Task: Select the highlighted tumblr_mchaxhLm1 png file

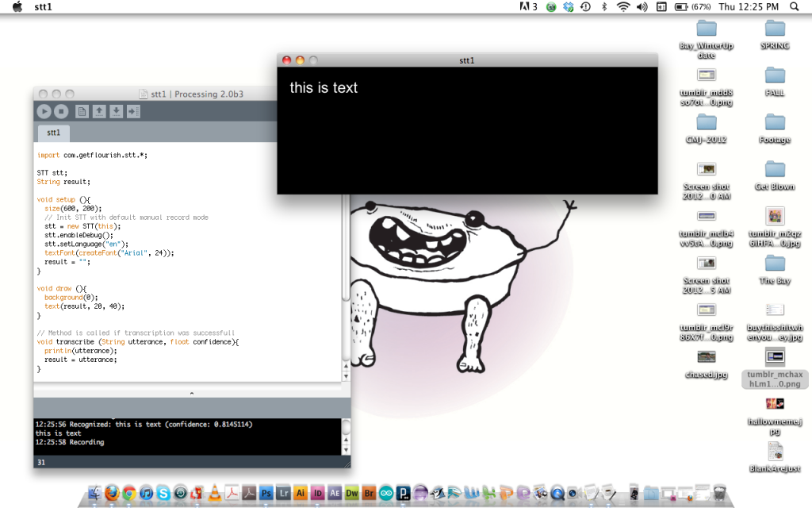Action: (775, 368)
